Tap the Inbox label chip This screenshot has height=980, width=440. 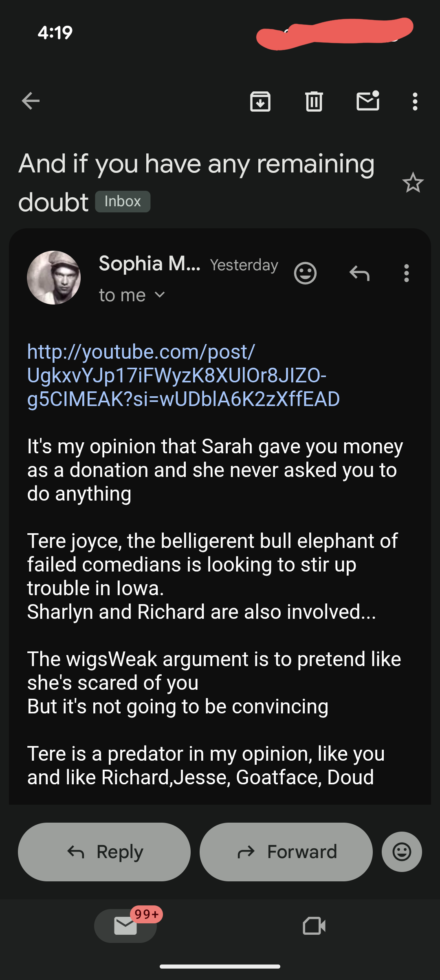123,201
